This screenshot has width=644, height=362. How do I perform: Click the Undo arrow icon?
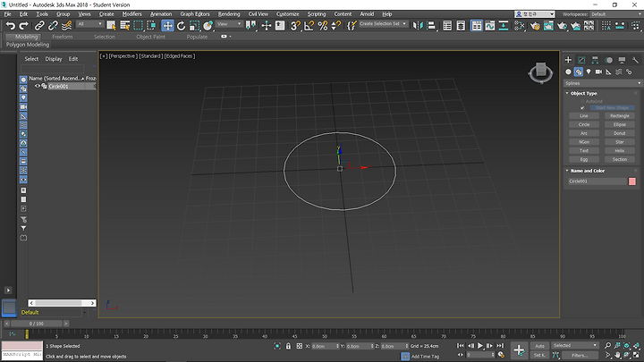pos(11,26)
